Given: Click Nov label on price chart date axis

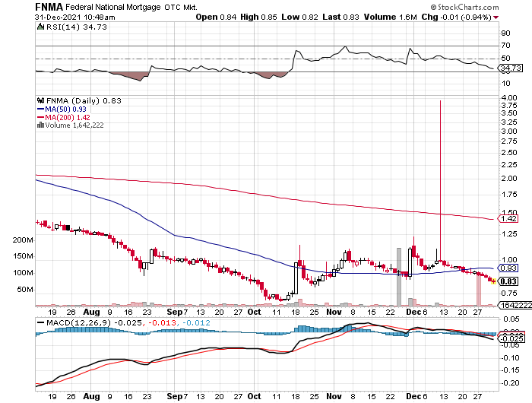Looking at the screenshot, I should 334,312.
